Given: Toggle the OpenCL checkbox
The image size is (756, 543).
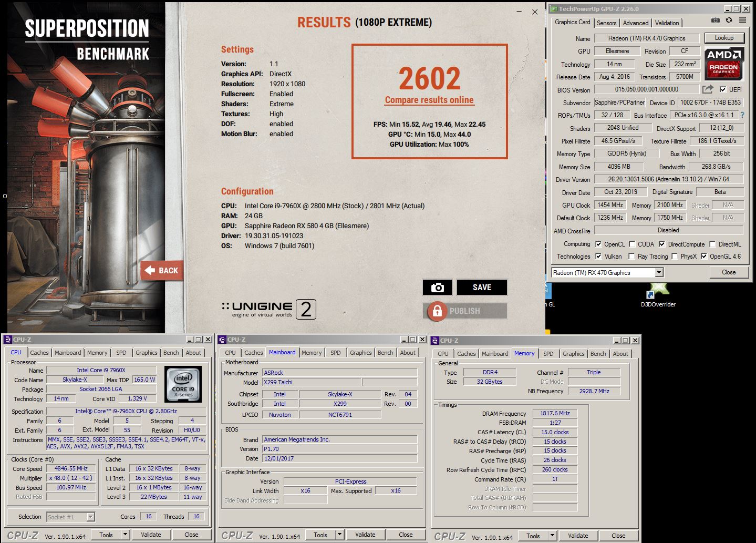Looking at the screenshot, I should tap(598, 244).
